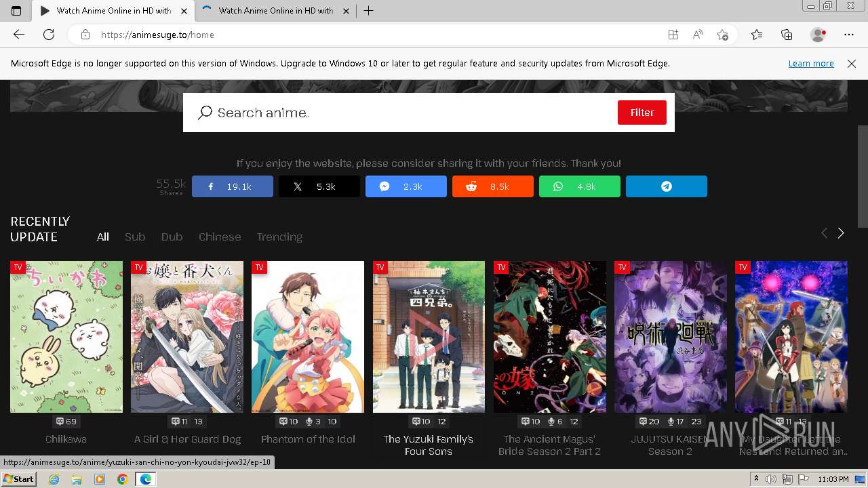
Task: Switch to the second Watch Anime tab
Action: [275, 11]
